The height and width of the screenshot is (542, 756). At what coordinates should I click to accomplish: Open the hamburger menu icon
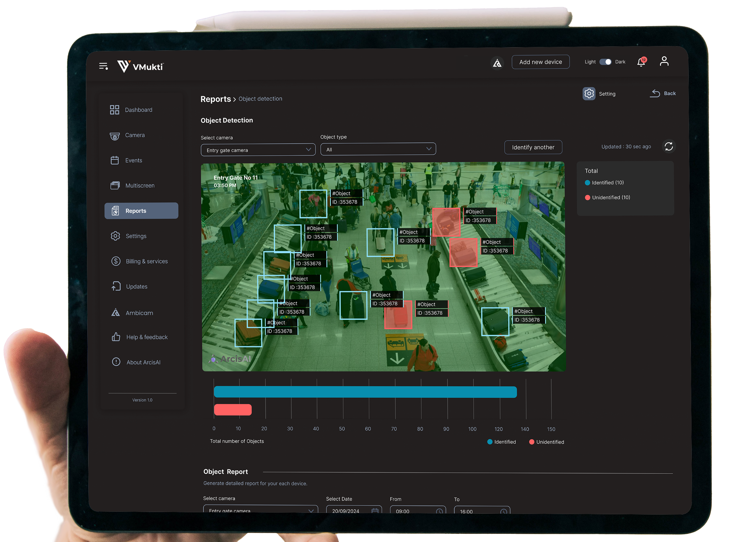pyautogui.click(x=103, y=66)
